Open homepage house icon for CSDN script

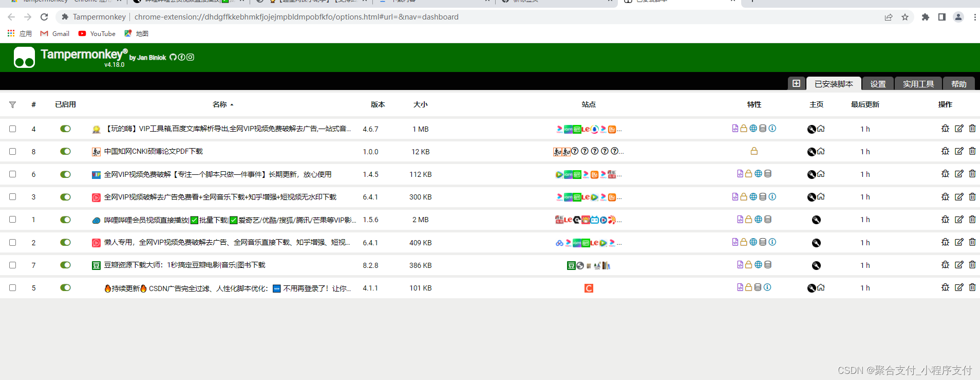pos(821,287)
